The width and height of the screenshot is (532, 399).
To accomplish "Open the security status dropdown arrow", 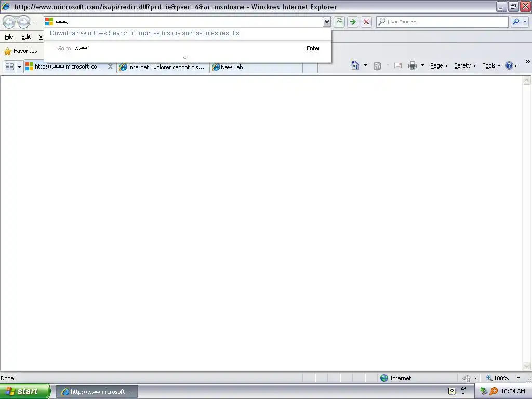I will pos(476,378).
